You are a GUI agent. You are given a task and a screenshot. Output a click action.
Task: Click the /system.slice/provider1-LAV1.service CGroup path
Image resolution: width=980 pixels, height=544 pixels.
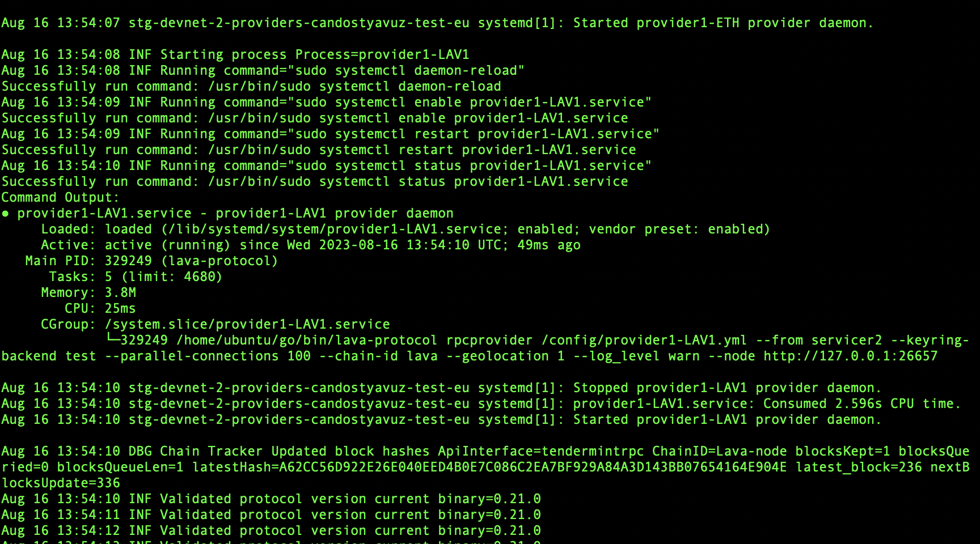(247, 324)
